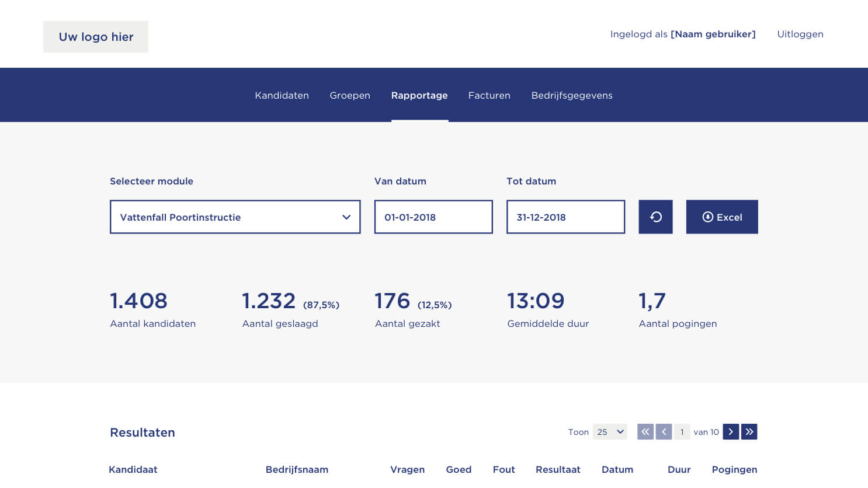Image resolution: width=868 pixels, height=488 pixels.
Task: Click the Tot datum date field
Action: point(565,217)
